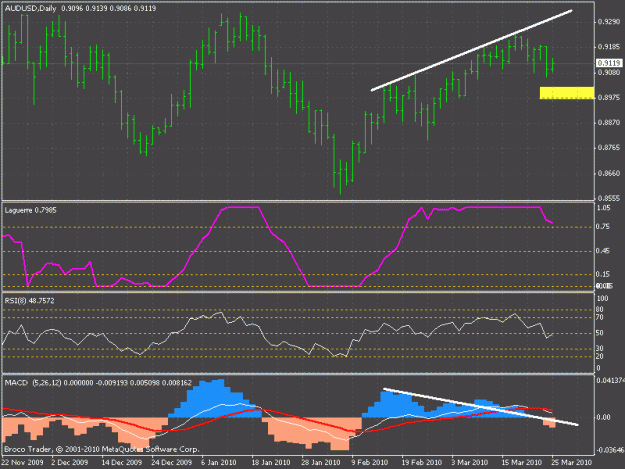Click the 0.8660 price axis label
Viewport: 625px width, 469px height.
(609, 173)
